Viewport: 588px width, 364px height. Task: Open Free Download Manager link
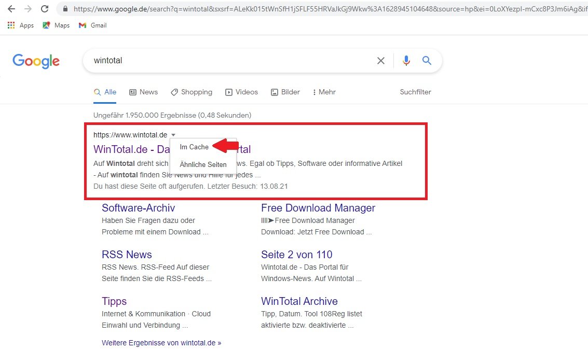[x=318, y=208]
